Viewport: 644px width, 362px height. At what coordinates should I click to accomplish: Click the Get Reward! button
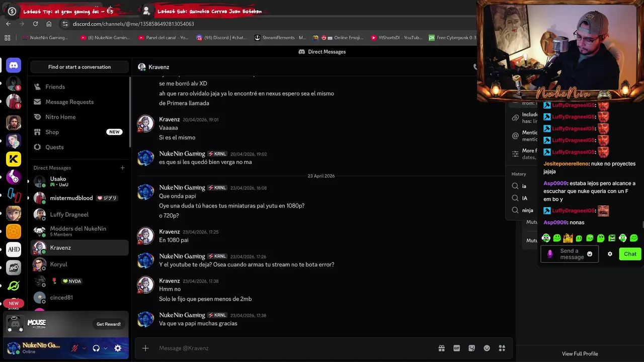click(109, 324)
